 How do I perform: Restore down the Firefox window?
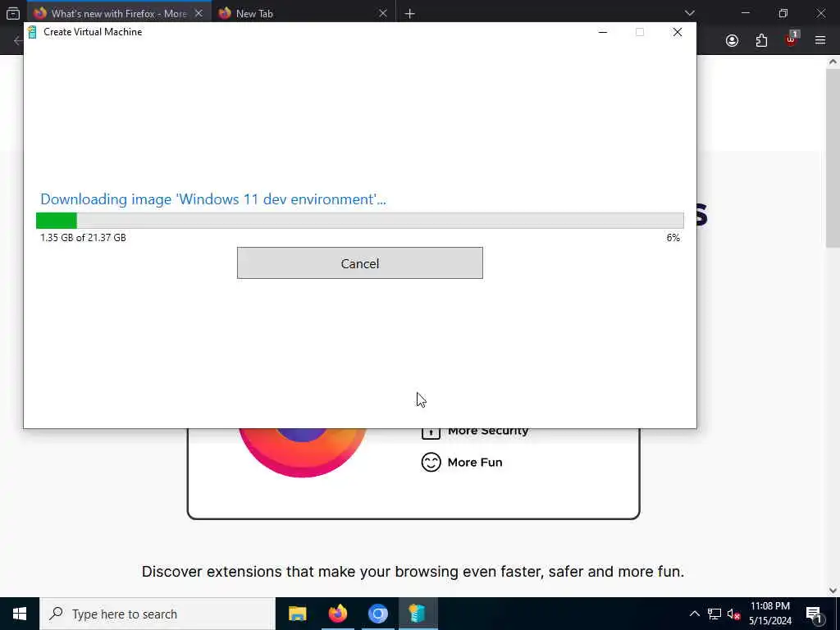pos(783,13)
